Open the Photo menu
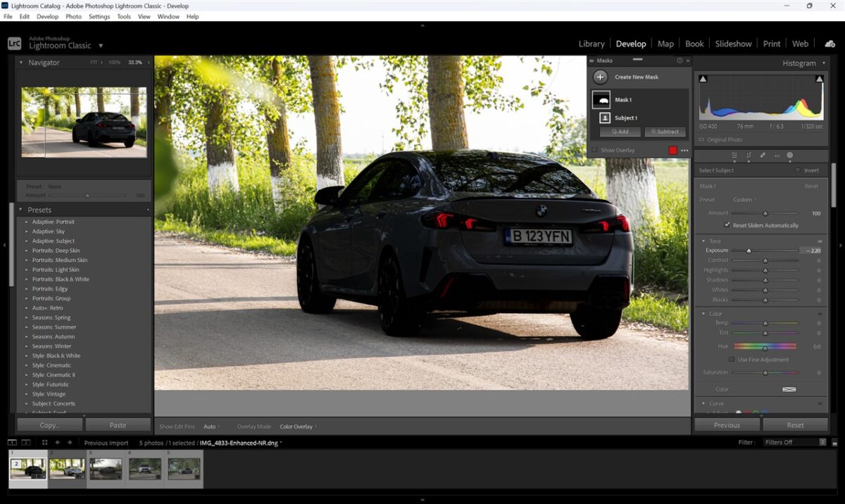This screenshot has height=504, width=845. [73, 16]
